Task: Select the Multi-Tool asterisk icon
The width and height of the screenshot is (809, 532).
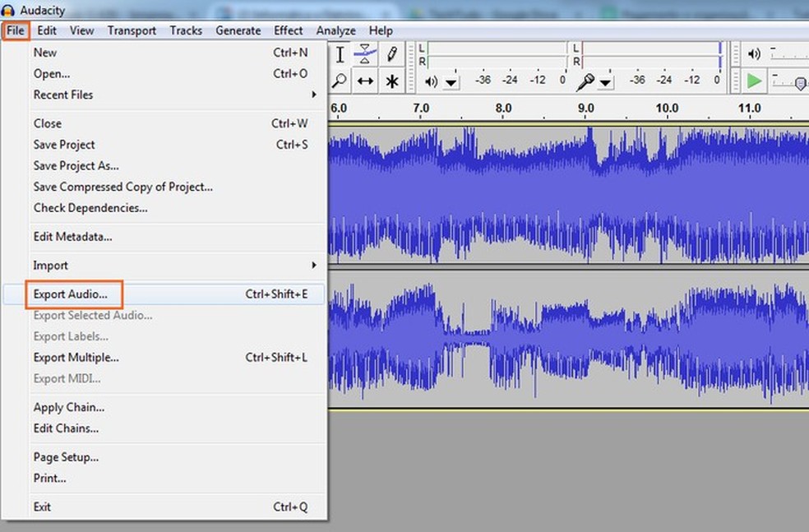Action: 391,81
